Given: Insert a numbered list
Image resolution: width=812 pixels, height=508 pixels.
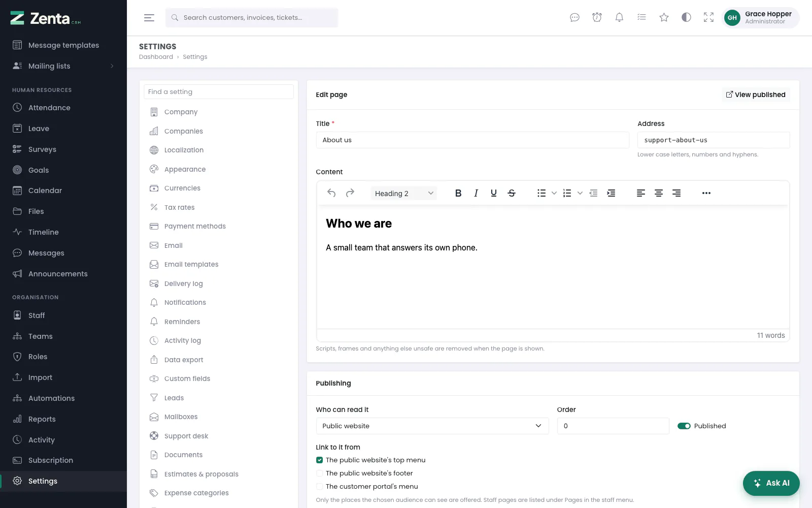Looking at the screenshot, I should click(567, 193).
